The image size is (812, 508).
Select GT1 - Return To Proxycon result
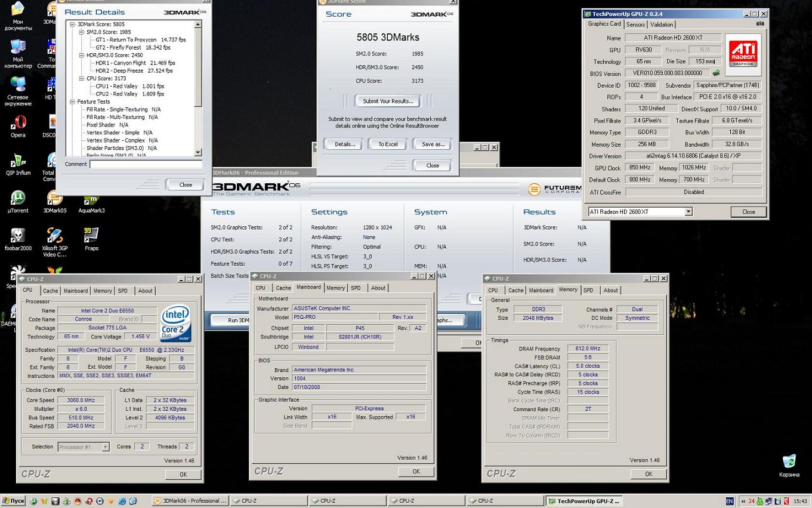coord(141,40)
